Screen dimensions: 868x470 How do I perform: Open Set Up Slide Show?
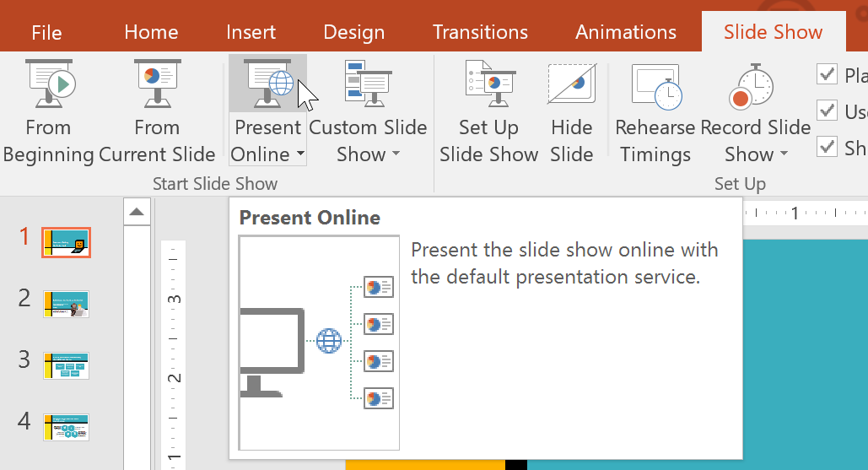(488, 85)
